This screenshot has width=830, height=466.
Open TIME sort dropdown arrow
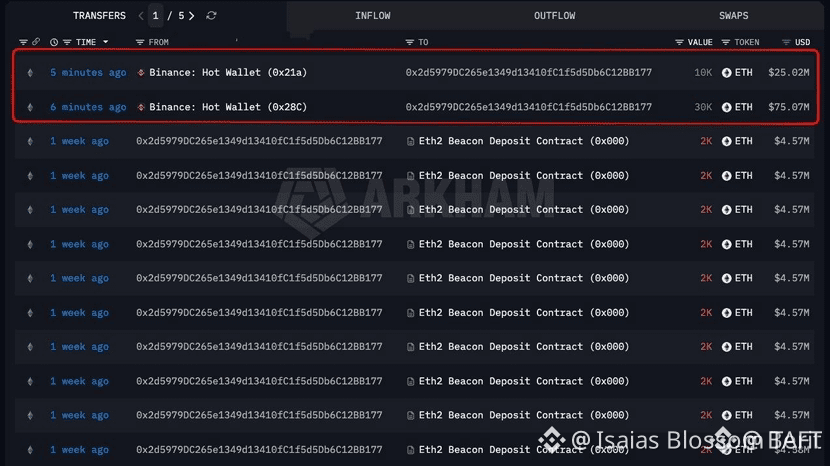pyautogui.click(x=105, y=42)
